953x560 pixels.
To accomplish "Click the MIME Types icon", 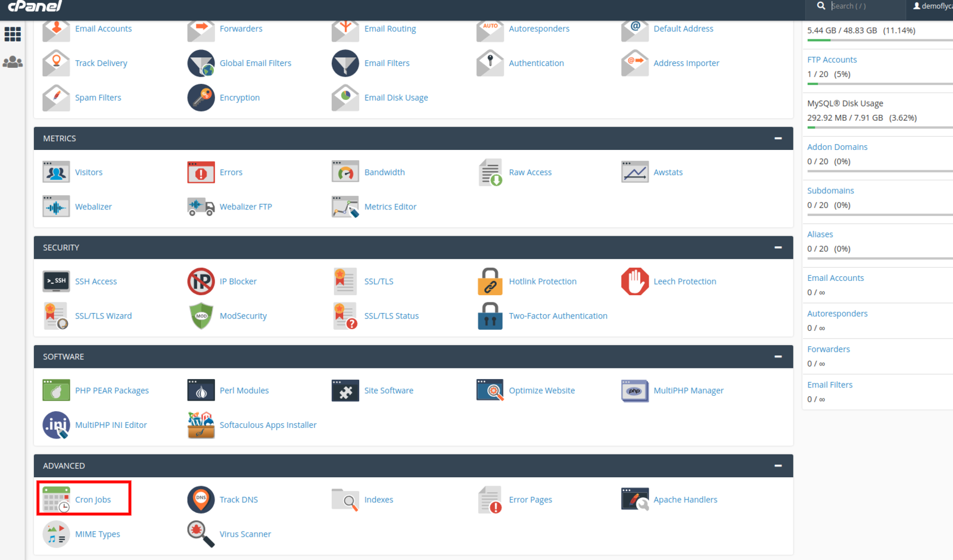I will (x=56, y=534).
